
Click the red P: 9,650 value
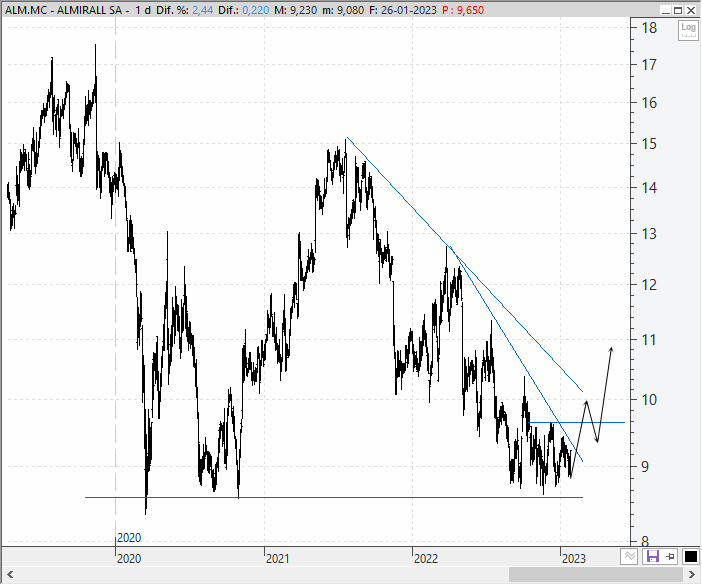tap(463, 10)
